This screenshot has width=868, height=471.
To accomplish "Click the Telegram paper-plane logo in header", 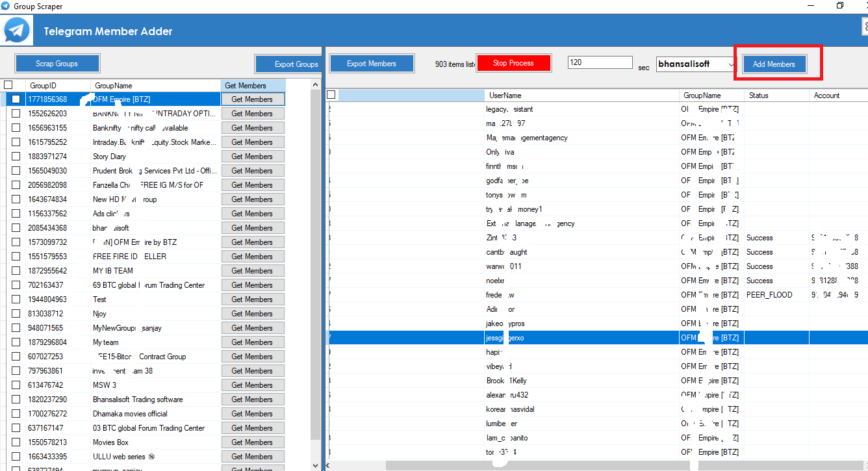I will pos(16,31).
